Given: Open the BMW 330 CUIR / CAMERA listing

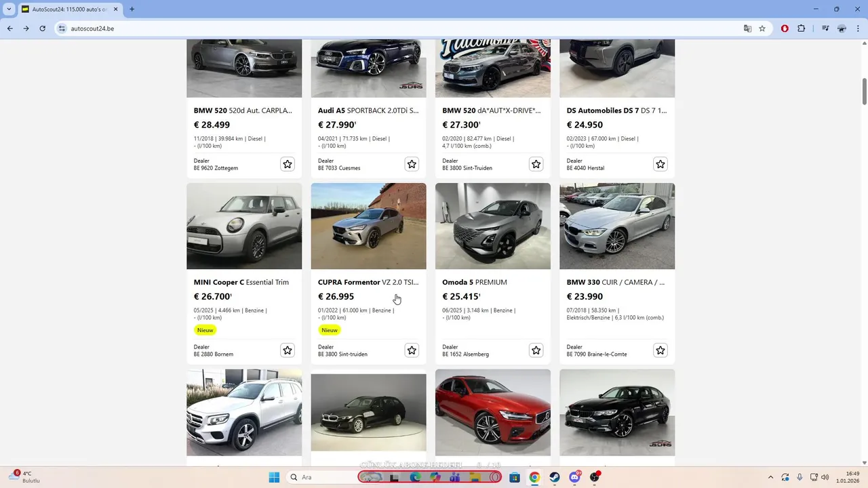Looking at the screenshot, I should tap(616, 282).
